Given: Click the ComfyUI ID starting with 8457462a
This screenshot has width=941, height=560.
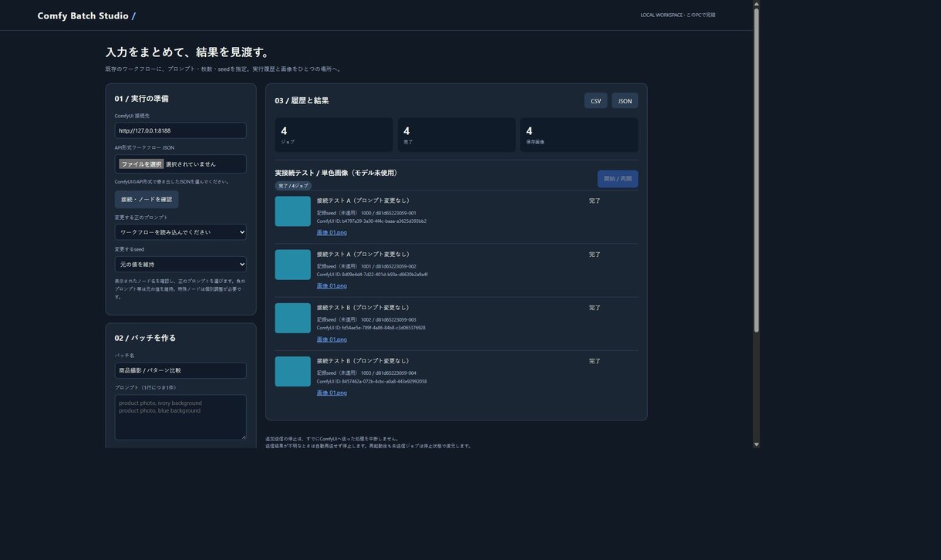Looking at the screenshot, I should tap(372, 381).
